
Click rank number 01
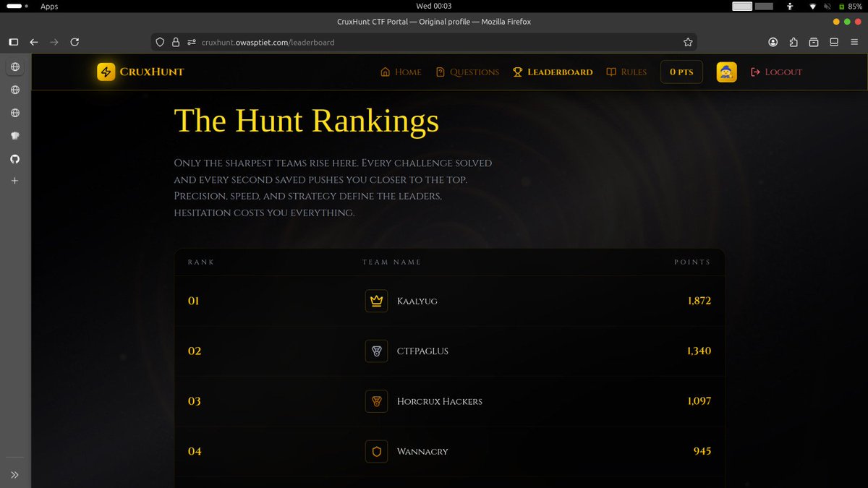coord(193,301)
